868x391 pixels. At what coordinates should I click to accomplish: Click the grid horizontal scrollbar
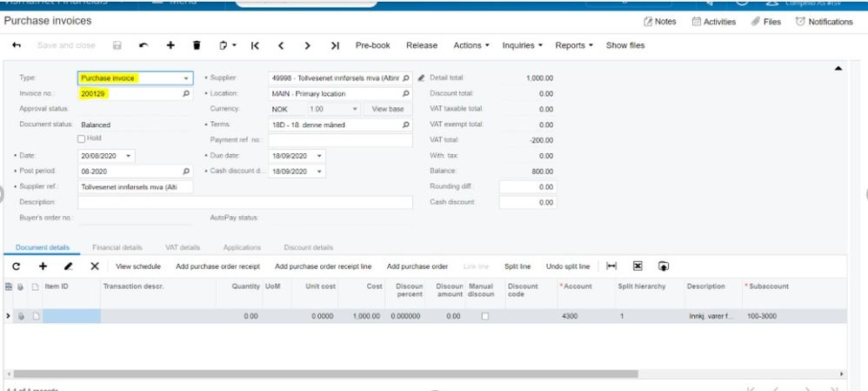pyautogui.click(x=325, y=374)
